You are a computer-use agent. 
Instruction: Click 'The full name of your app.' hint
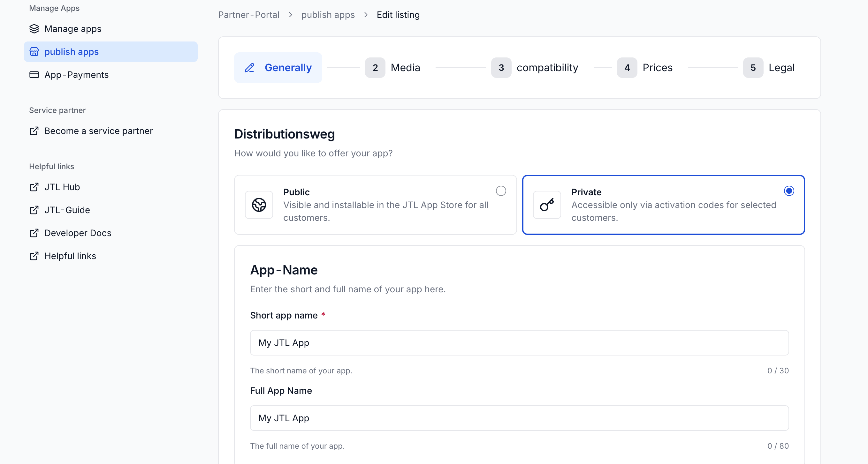297,446
